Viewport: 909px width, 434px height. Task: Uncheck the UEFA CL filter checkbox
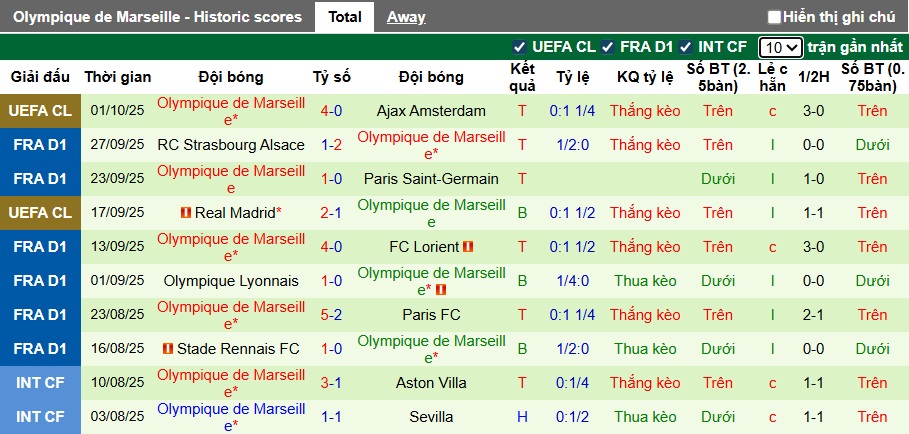coord(519,47)
